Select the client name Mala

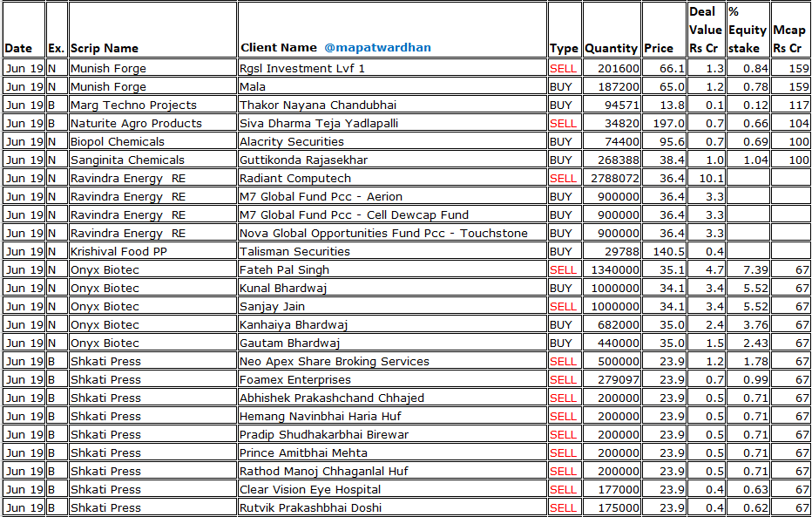252,86
